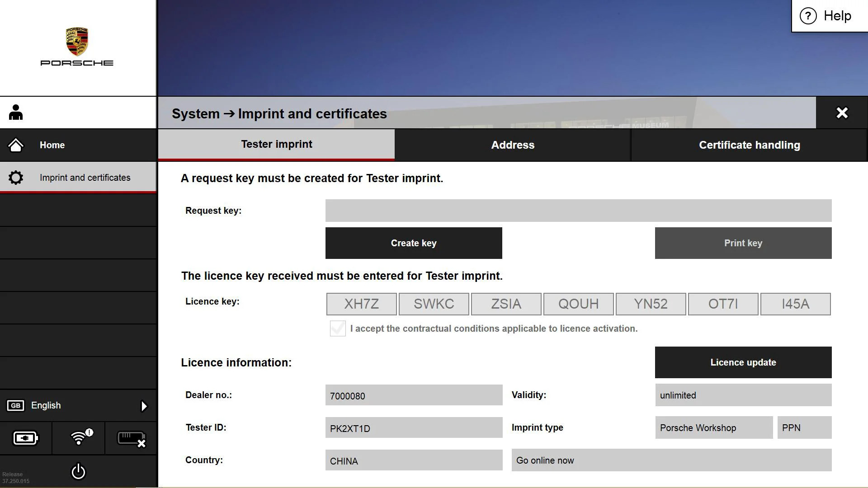Click the battery power status icon
Image resolution: width=868 pixels, height=488 pixels.
(26, 438)
